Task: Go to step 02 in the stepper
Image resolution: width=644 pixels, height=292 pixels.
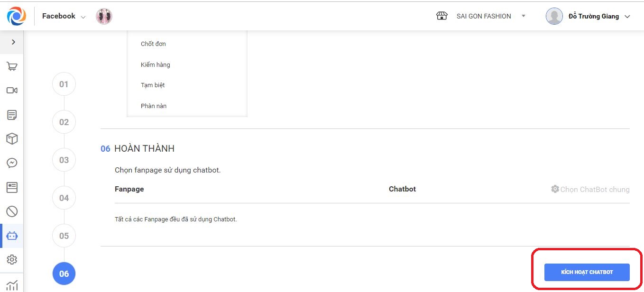Action: tap(64, 122)
